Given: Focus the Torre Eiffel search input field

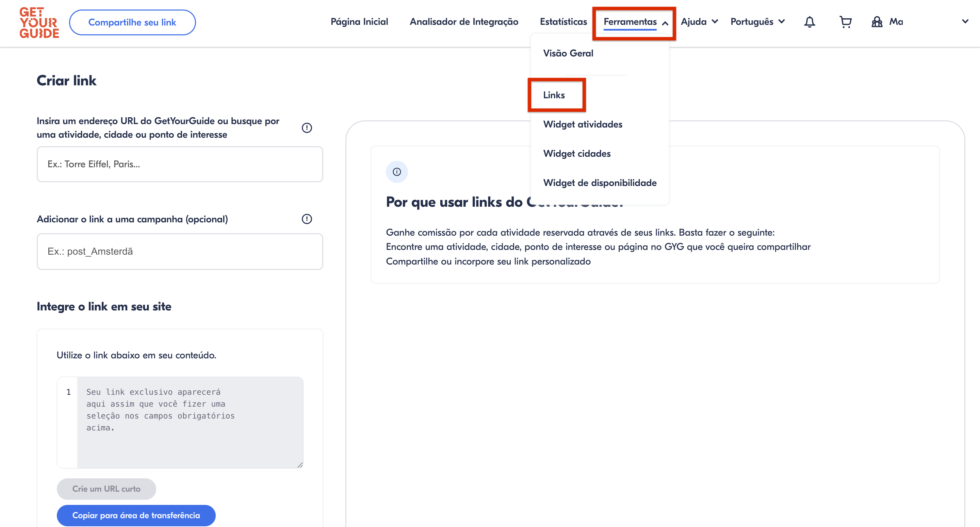Looking at the screenshot, I should [180, 164].
